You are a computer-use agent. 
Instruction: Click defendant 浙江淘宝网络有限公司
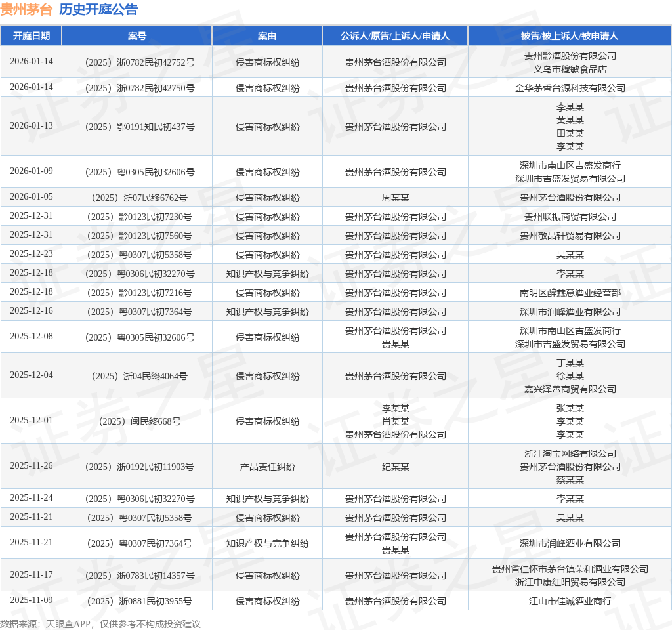point(570,453)
